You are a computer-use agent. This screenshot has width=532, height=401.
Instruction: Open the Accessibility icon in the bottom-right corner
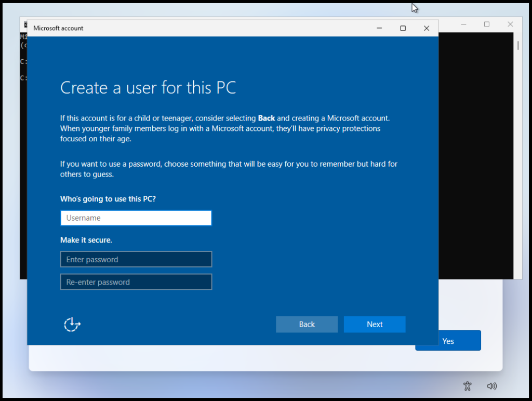click(x=467, y=386)
